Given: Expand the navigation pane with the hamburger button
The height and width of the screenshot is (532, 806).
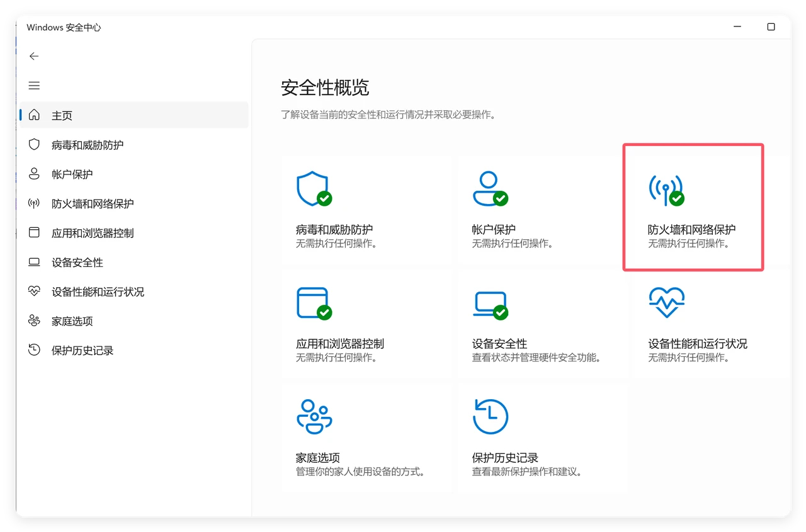Looking at the screenshot, I should [x=33, y=85].
